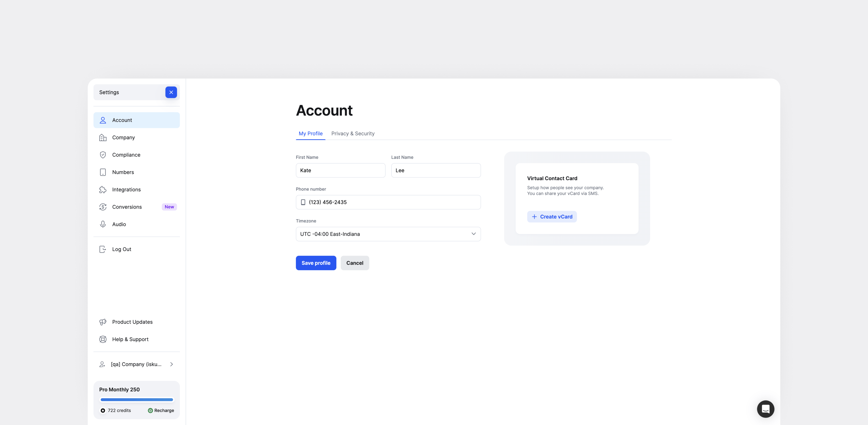Click the Pro Monthly 250 plan label
Image resolution: width=868 pixels, height=425 pixels.
point(119,390)
